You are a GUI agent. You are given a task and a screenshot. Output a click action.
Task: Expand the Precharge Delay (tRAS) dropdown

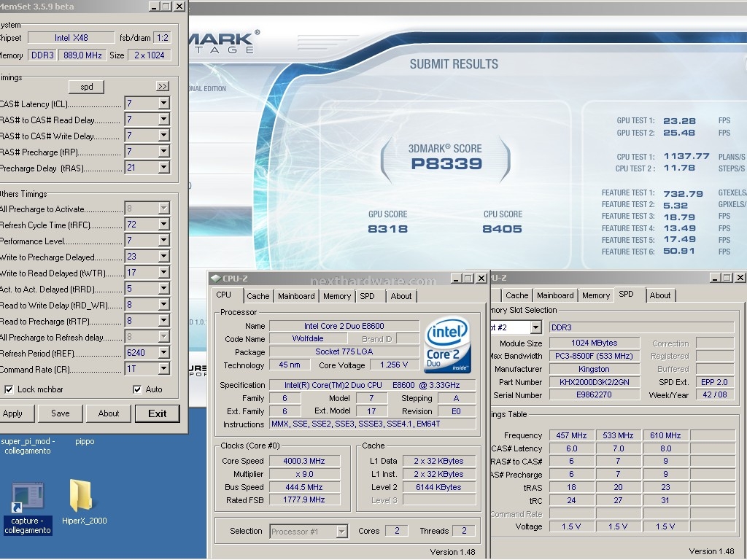click(x=164, y=168)
